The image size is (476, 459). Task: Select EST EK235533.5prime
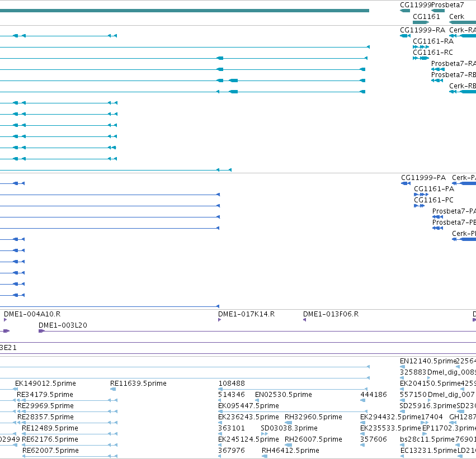[390, 428]
